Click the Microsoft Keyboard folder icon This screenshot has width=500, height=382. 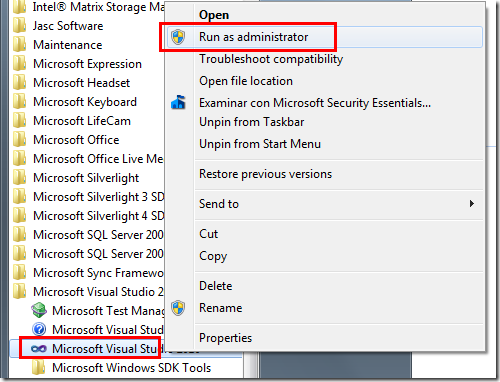point(19,102)
